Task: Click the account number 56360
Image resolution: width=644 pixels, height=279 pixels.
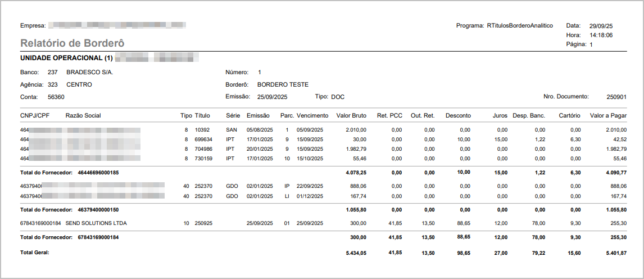Action: pyautogui.click(x=56, y=97)
